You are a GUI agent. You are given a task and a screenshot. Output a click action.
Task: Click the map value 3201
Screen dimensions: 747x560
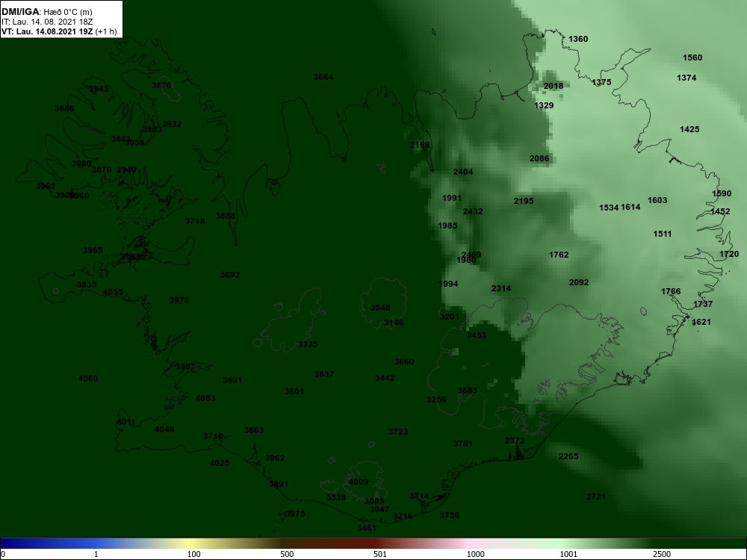click(x=450, y=317)
